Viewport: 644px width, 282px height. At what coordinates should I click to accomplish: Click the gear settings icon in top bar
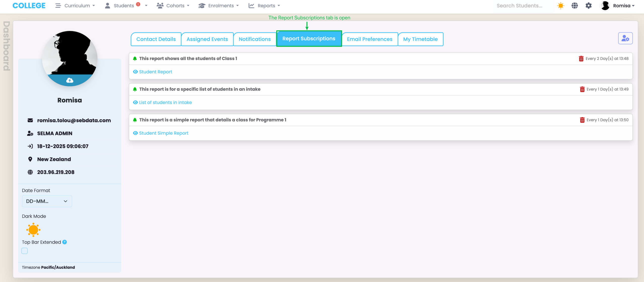(x=588, y=6)
